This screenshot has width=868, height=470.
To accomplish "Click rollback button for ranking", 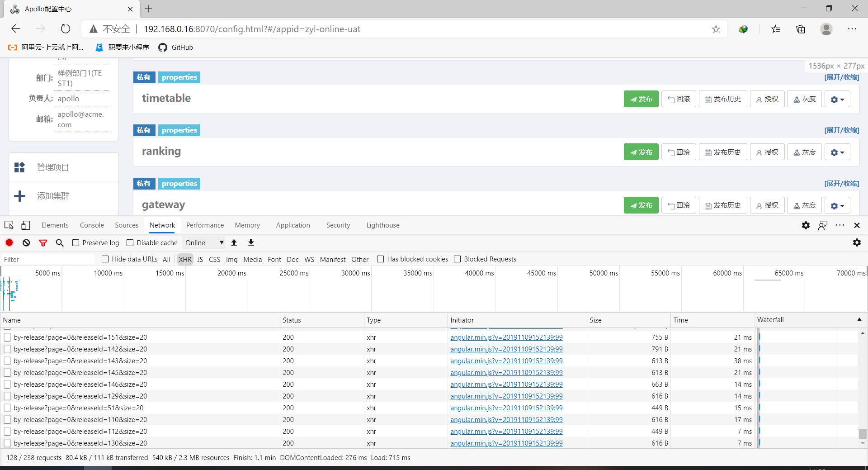I will (x=679, y=152).
